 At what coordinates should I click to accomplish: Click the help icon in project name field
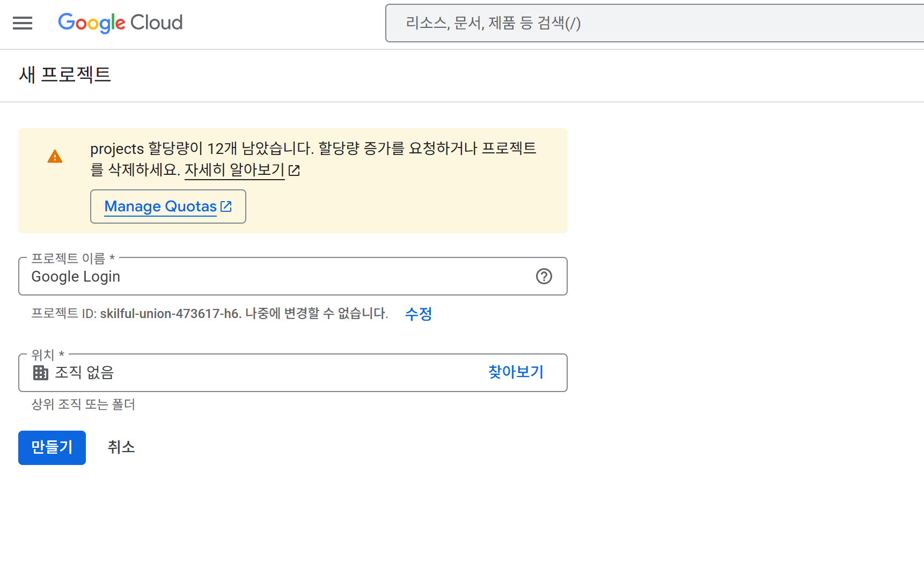pyautogui.click(x=545, y=277)
